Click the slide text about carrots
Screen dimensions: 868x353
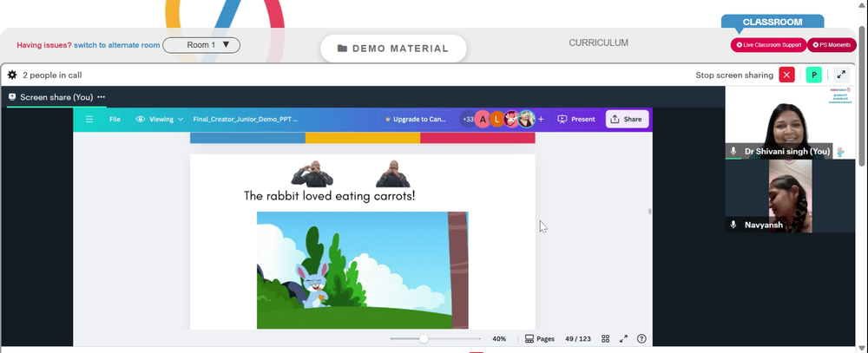(329, 196)
